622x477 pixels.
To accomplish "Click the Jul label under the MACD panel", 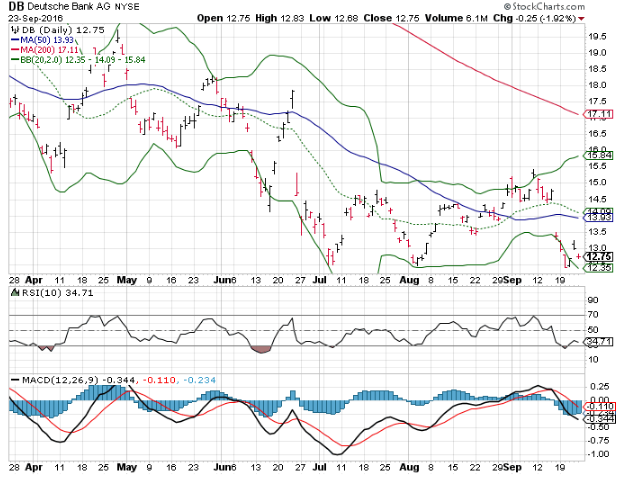I will (x=319, y=467).
